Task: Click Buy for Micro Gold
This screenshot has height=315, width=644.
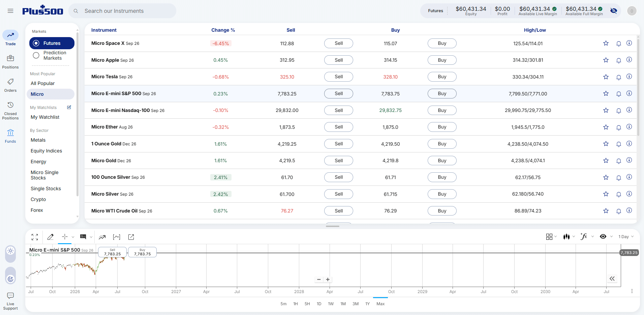Action: (442, 161)
